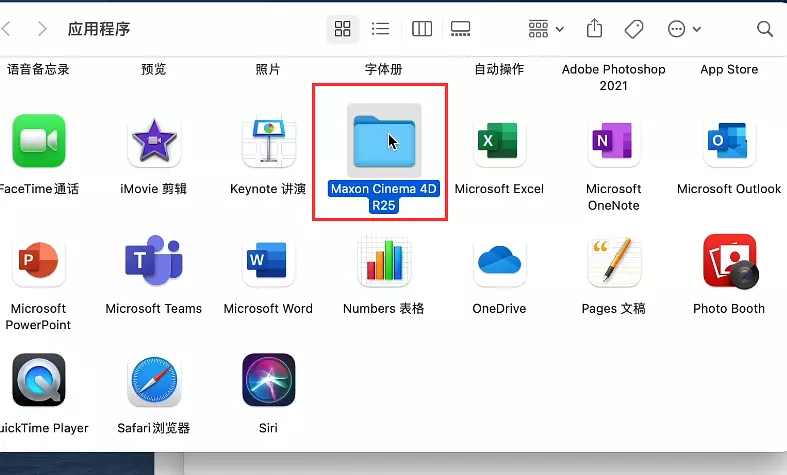This screenshot has height=475, width=787.
Task: Select the Keynote podium icon
Action: (x=269, y=141)
